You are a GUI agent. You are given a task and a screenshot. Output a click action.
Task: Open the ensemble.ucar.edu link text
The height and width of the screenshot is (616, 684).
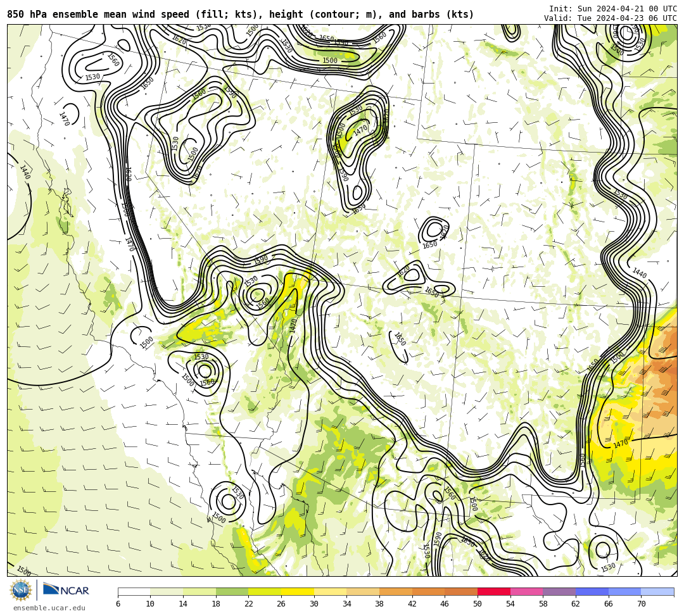pos(49,608)
